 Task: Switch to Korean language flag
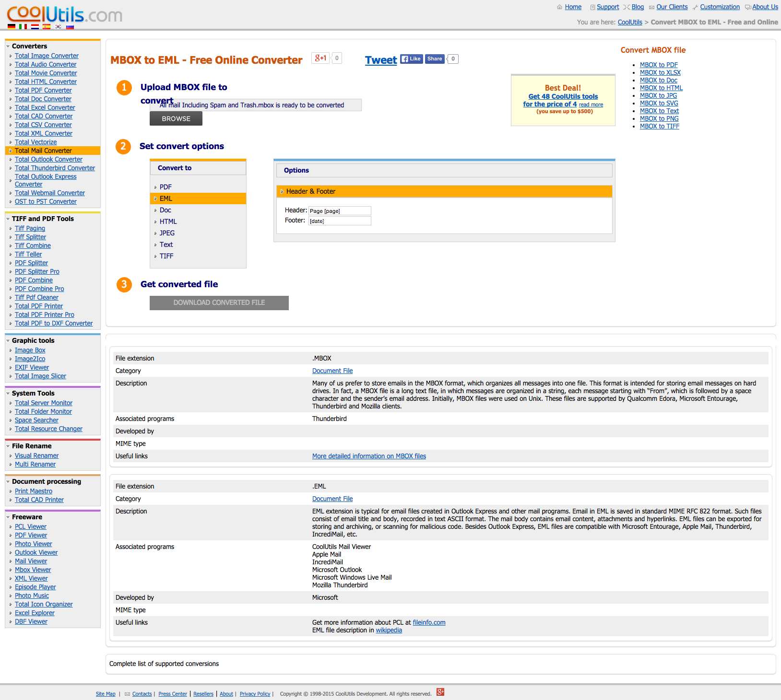58,27
